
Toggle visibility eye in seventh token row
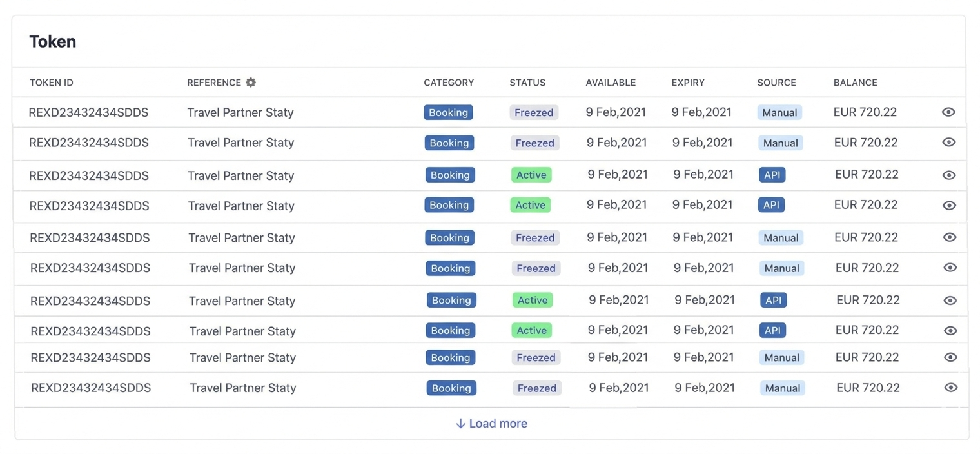coord(950,301)
